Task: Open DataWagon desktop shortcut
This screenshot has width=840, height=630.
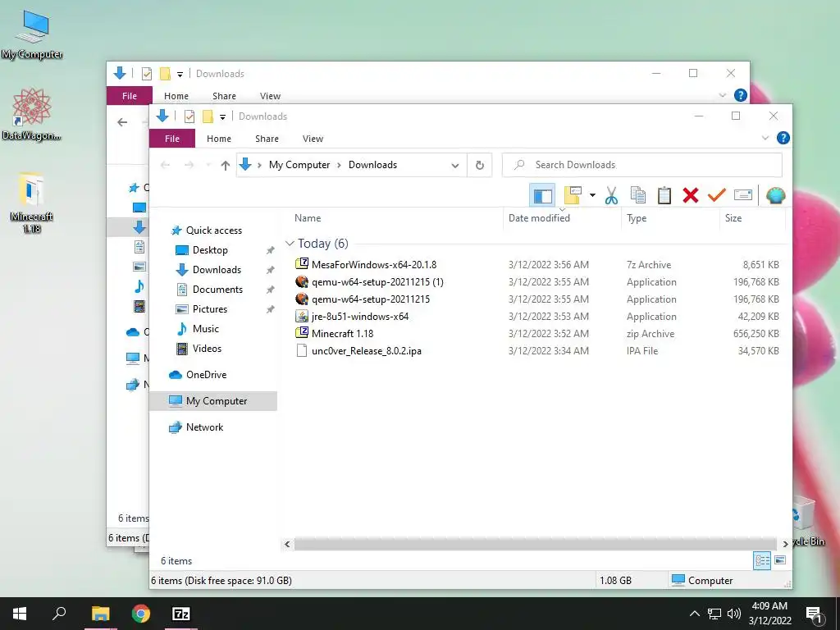Action: pyautogui.click(x=32, y=114)
